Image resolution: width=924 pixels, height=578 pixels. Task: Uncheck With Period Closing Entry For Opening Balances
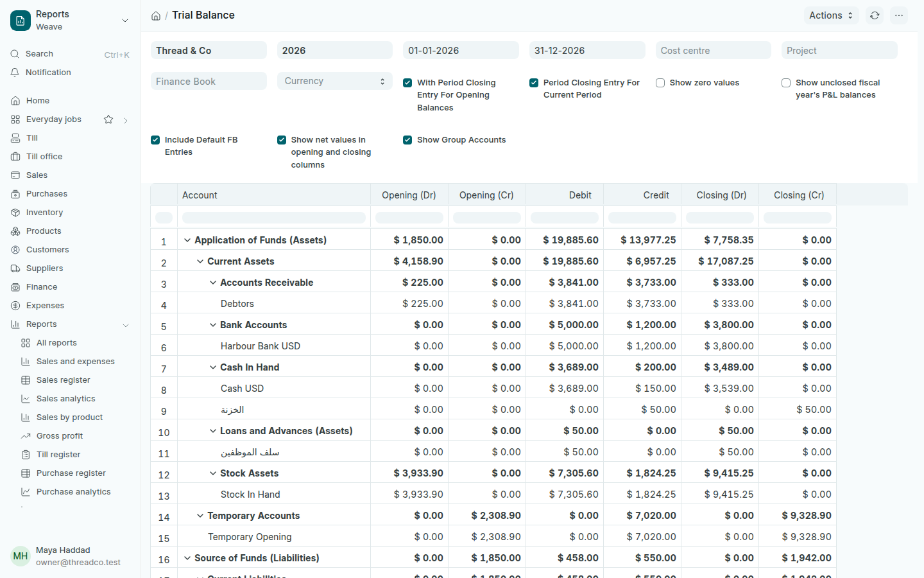(407, 83)
